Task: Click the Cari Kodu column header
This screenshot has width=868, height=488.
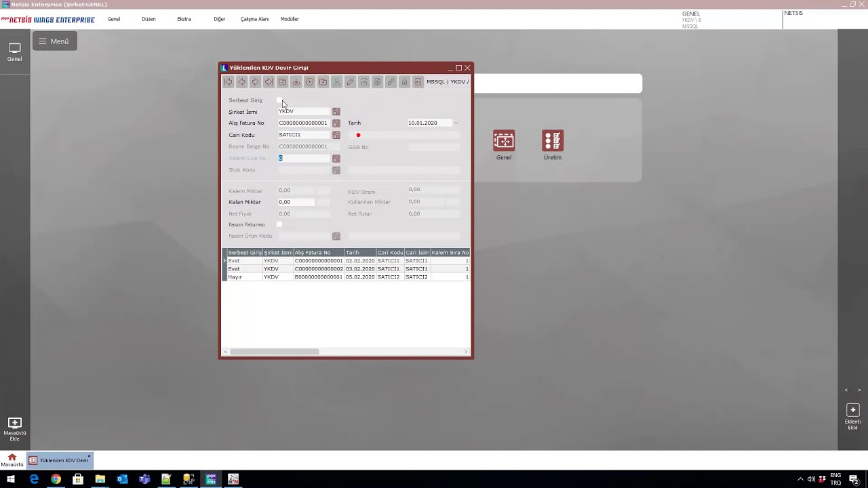Action: tap(391, 253)
